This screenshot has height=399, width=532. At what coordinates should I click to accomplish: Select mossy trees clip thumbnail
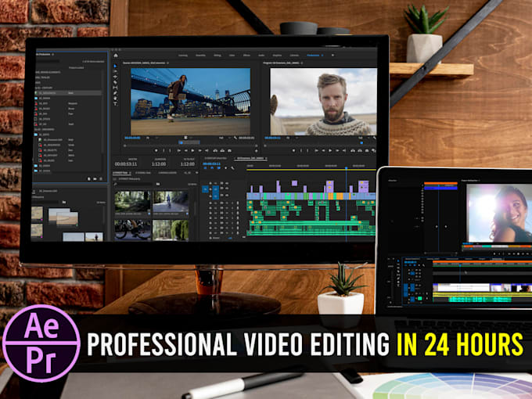coord(171,230)
